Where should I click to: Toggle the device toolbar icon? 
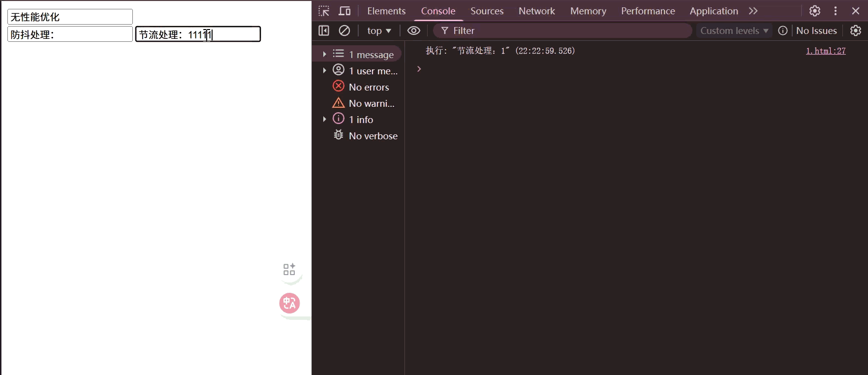(345, 11)
